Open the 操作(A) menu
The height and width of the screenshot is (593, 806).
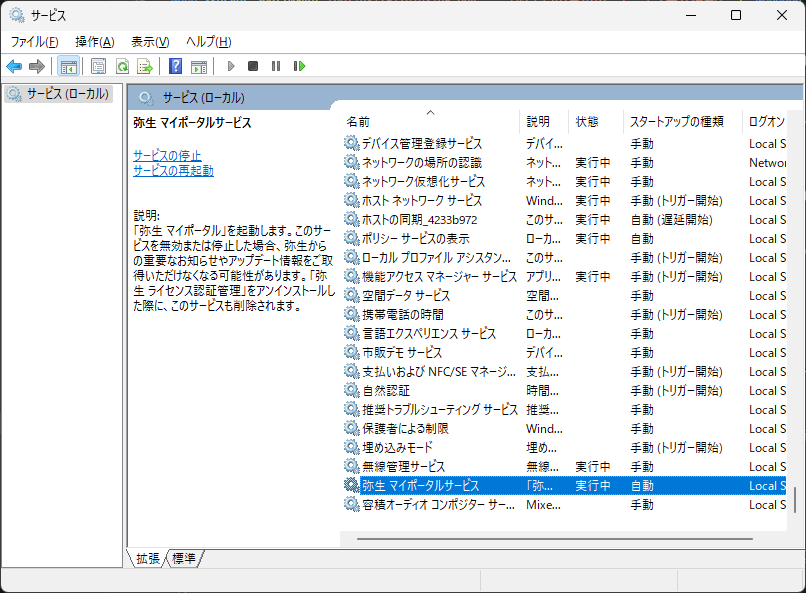95,42
